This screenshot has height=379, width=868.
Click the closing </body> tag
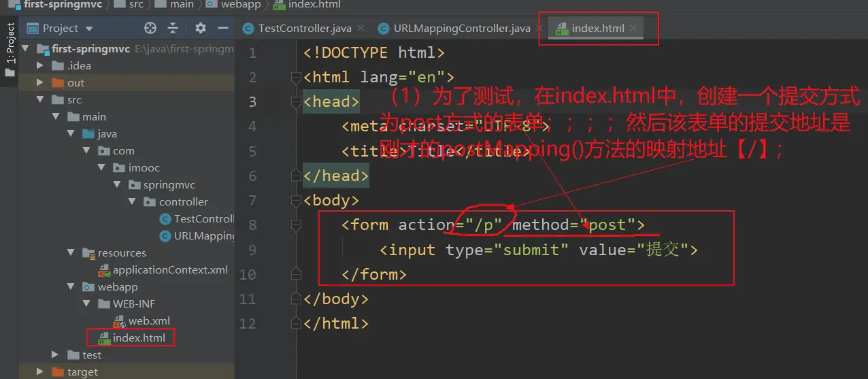(x=336, y=299)
